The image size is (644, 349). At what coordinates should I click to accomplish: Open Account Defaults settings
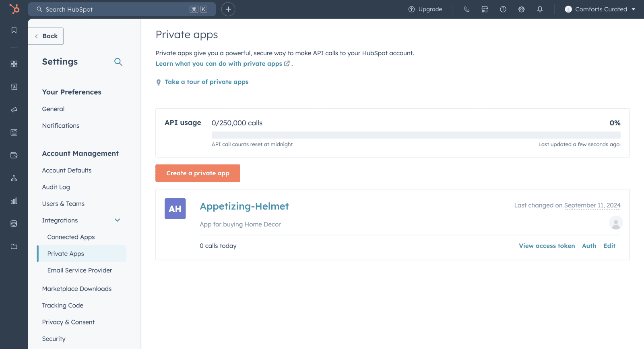click(x=67, y=170)
